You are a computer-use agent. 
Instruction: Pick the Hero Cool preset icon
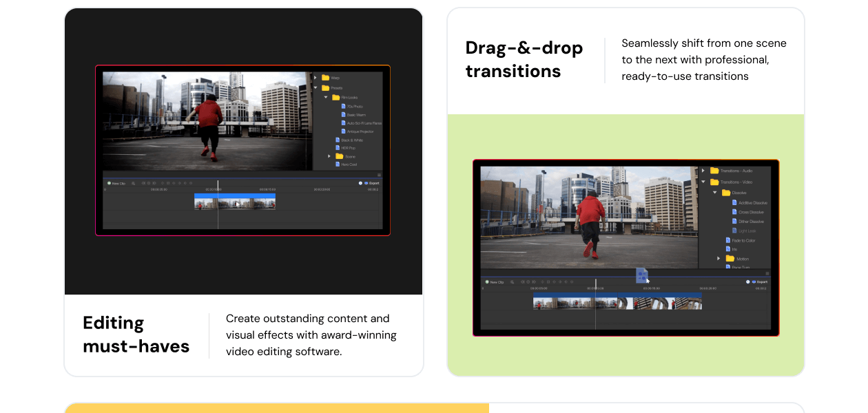click(338, 165)
